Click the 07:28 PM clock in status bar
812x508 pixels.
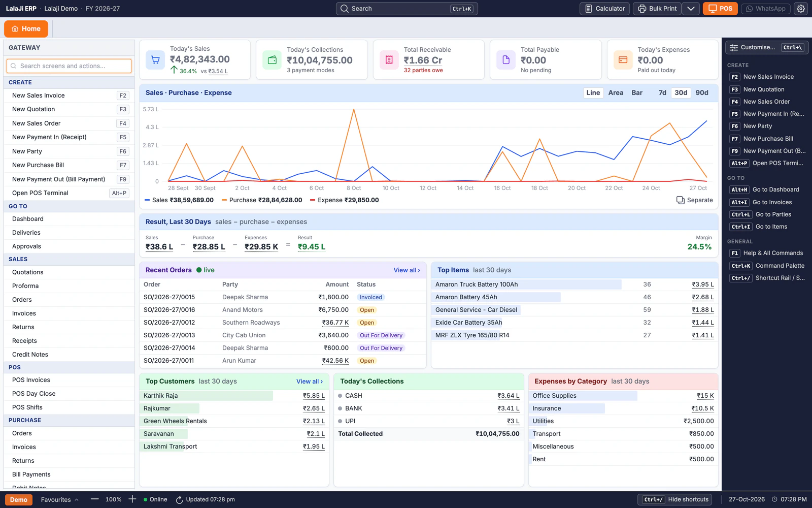789,500
